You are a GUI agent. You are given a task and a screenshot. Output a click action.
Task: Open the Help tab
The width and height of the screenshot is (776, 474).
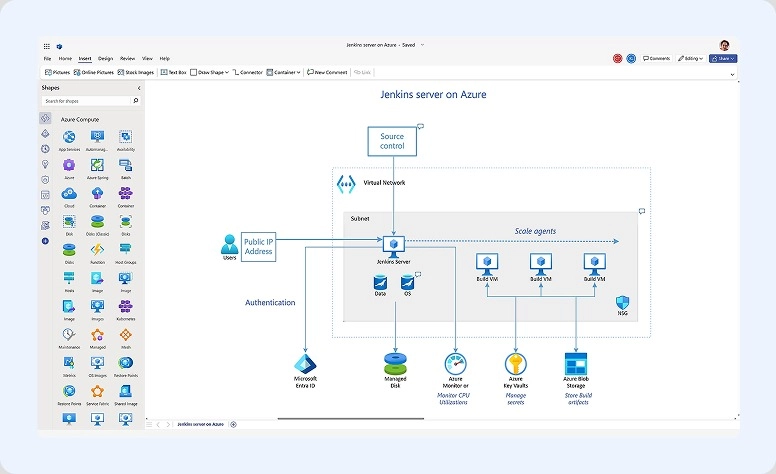165,58
